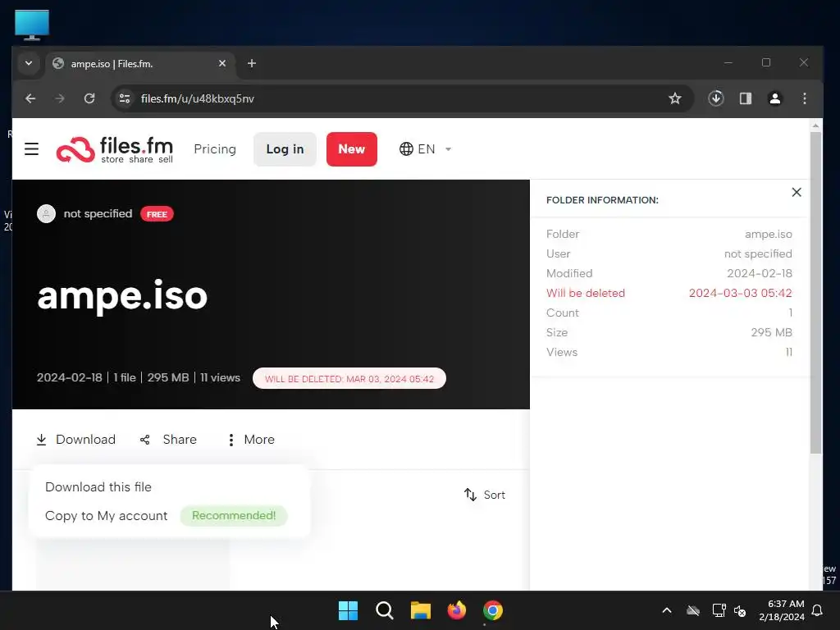Click the site information icon in address bar
The height and width of the screenshot is (630, 840).
pos(125,98)
